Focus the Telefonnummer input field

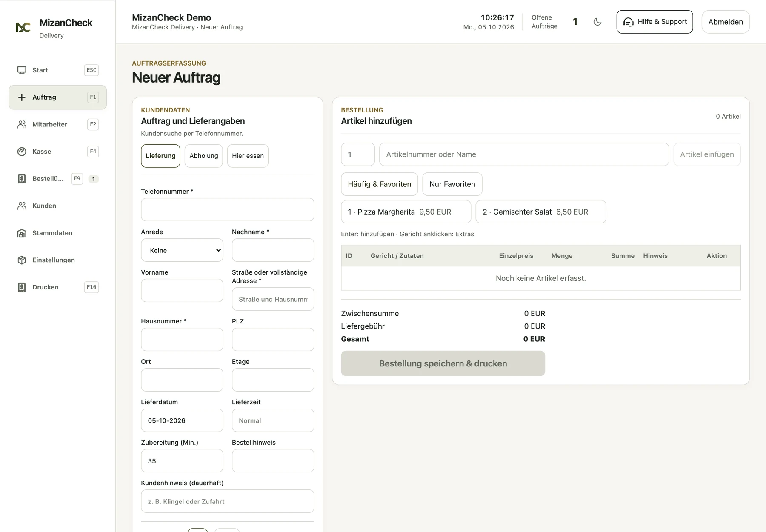[227, 210]
